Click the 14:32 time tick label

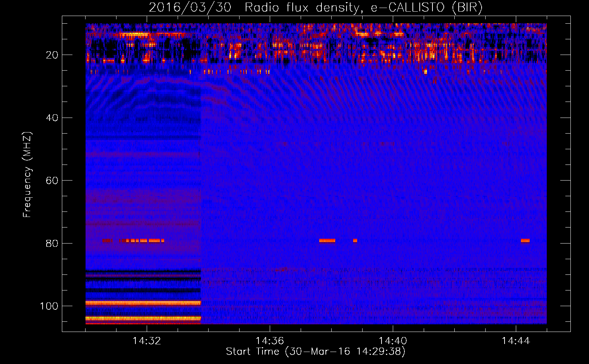[x=147, y=341]
